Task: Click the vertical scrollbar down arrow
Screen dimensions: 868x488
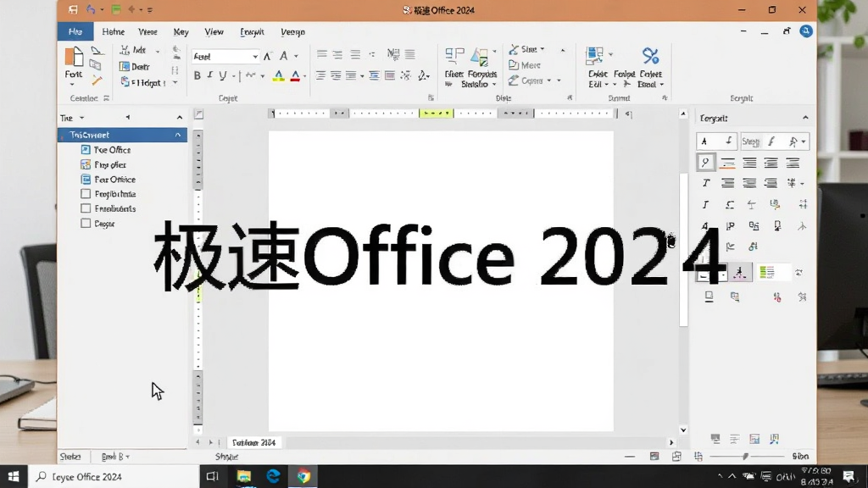Action: coord(683,430)
